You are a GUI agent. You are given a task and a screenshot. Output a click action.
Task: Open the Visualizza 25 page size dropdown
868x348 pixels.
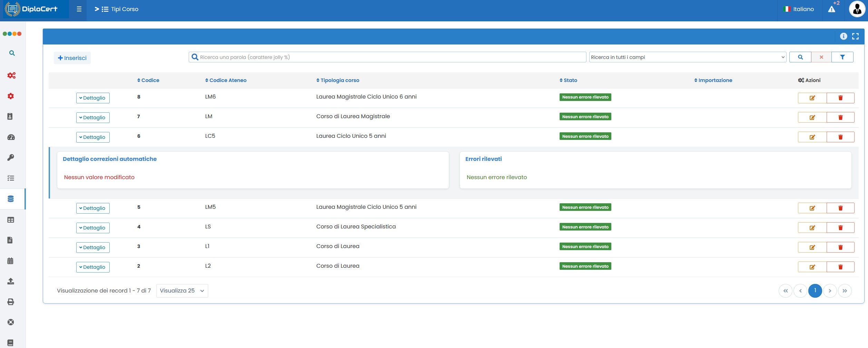[182, 291]
